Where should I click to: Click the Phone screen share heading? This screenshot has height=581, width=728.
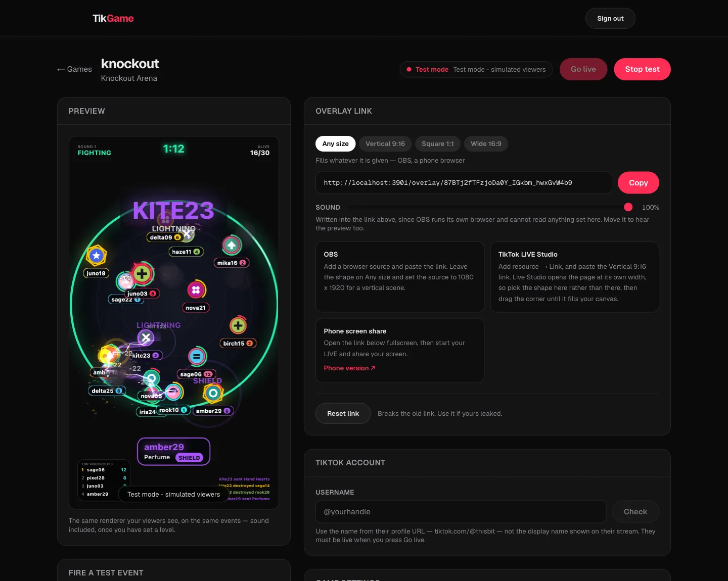click(x=355, y=331)
